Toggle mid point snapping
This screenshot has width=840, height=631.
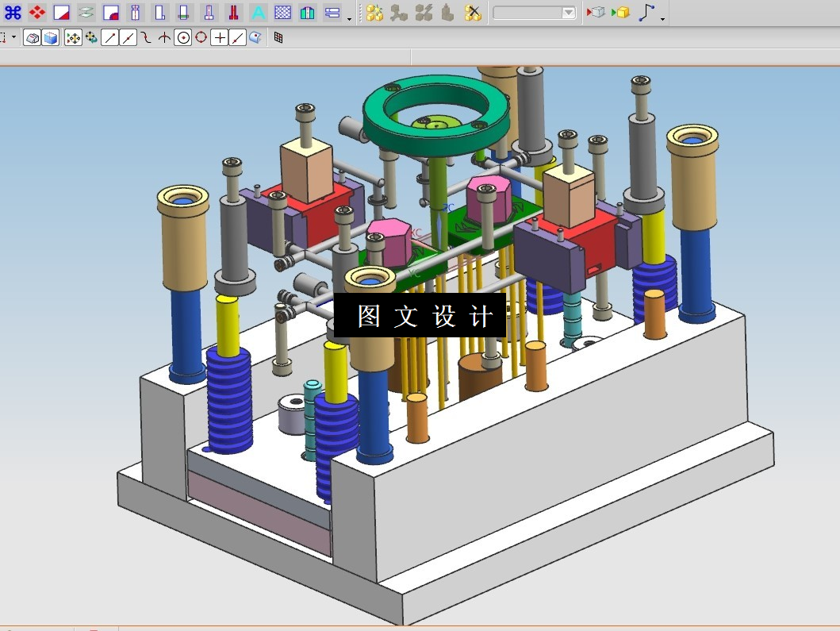tap(128, 37)
